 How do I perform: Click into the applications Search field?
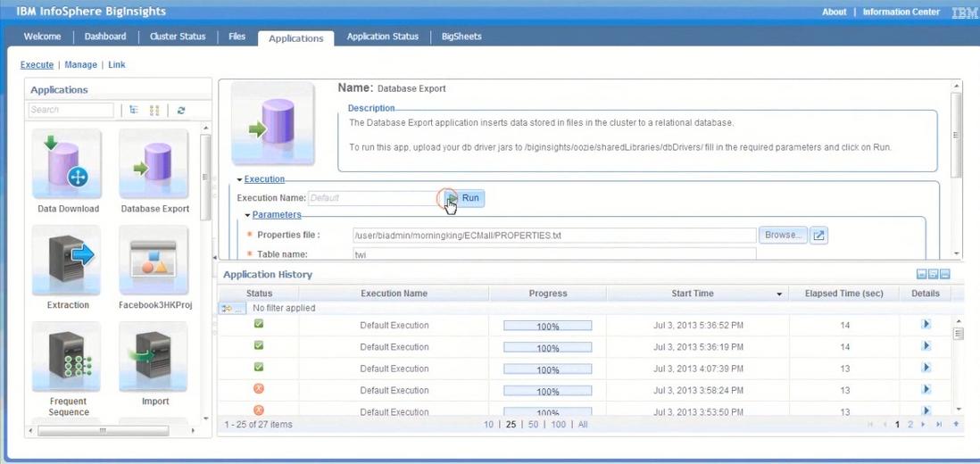pyautogui.click(x=71, y=110)
